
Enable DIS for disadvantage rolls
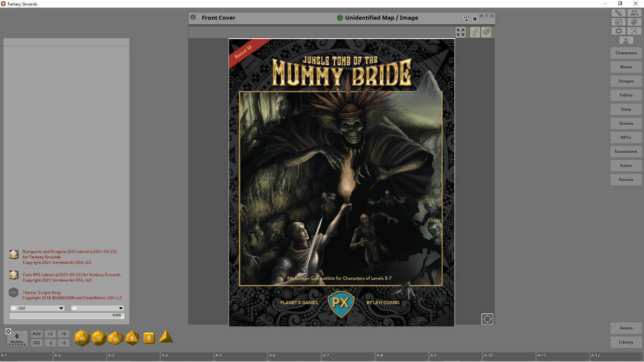click(36, 342)
